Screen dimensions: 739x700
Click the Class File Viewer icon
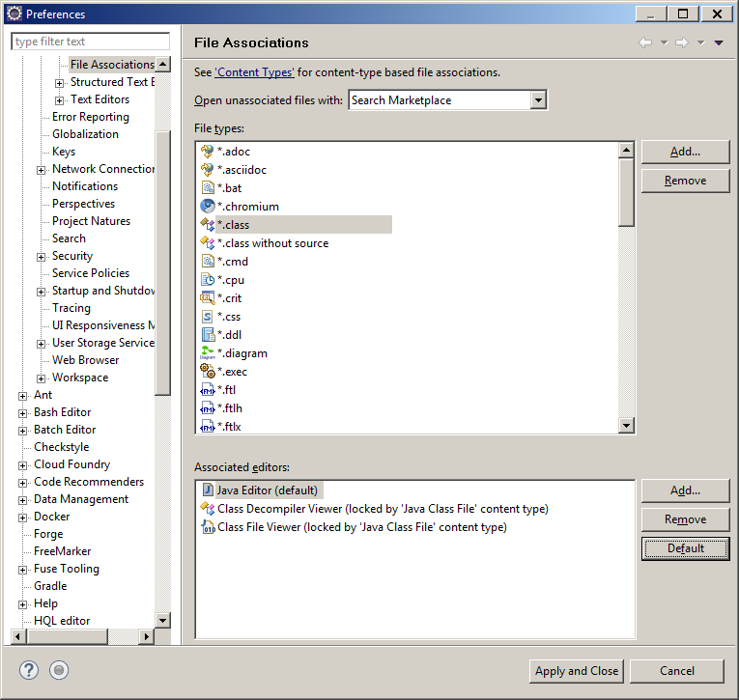[207, 527]
